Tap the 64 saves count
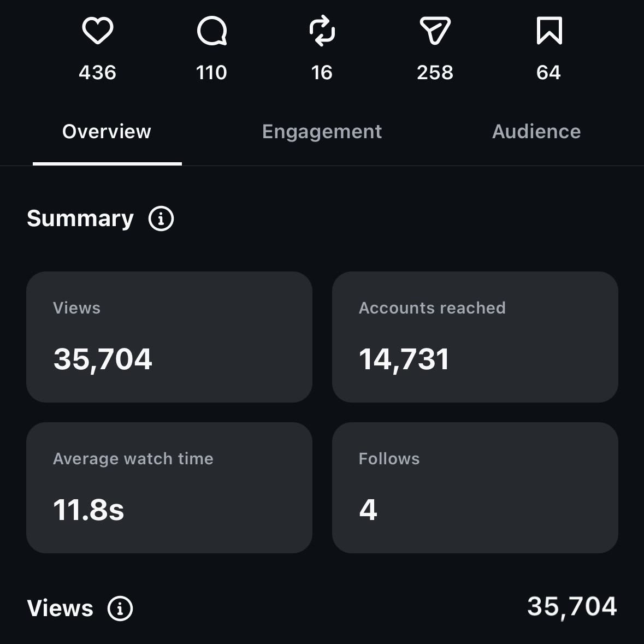Screen dimensions: 644x644 549,73
